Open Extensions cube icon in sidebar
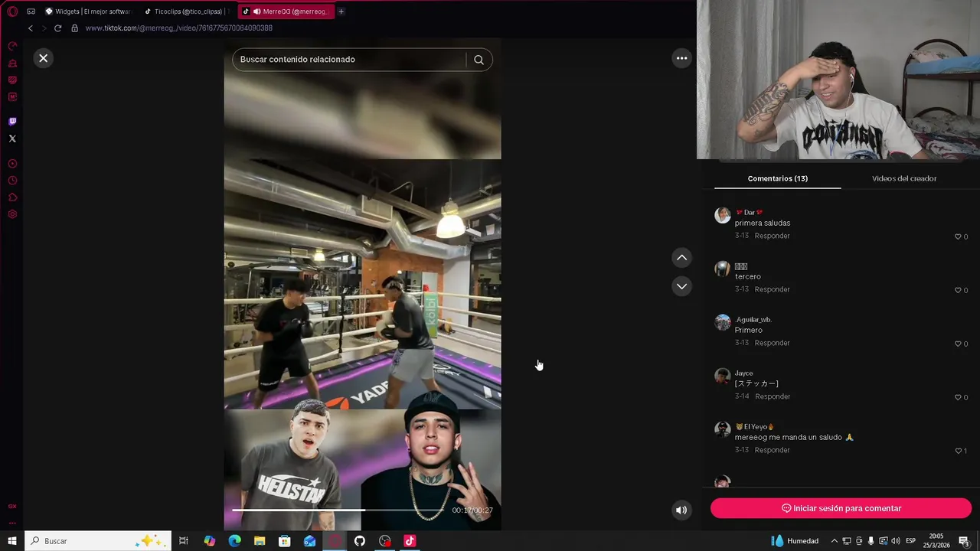 (12, 197)
